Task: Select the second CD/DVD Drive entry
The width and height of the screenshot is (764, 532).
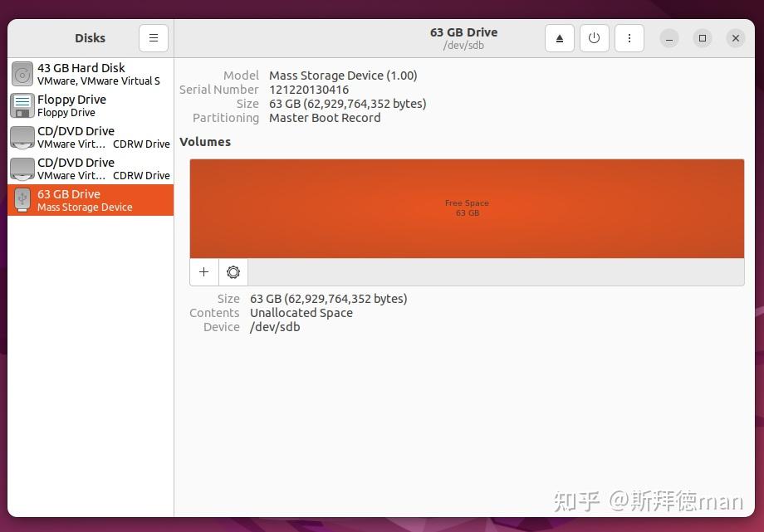Action: coord(91,168)
